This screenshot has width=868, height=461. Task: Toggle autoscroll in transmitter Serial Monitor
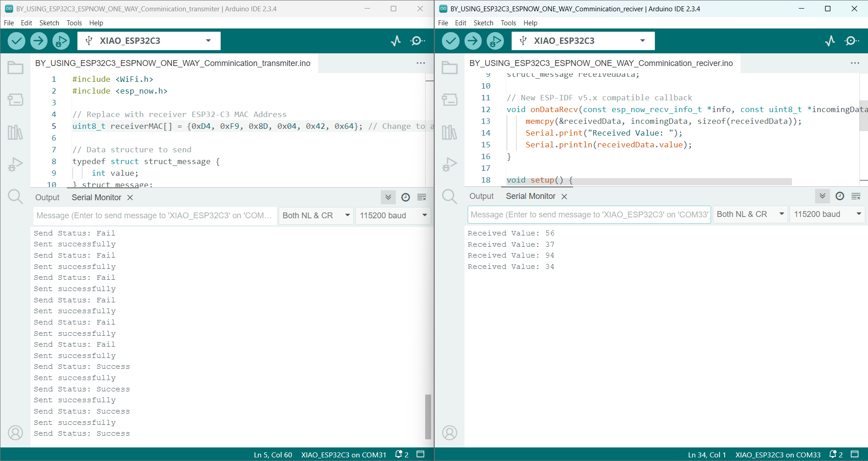(x=388, y=198)
